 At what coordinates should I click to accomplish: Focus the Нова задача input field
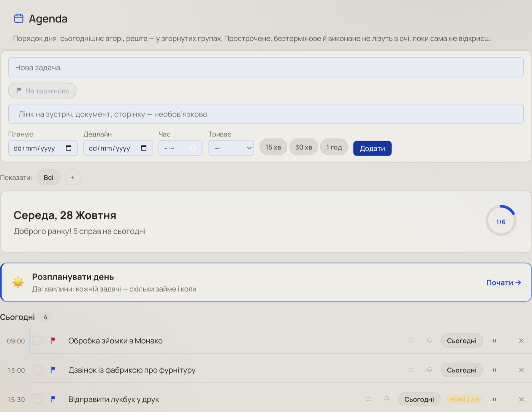(266, 68)
